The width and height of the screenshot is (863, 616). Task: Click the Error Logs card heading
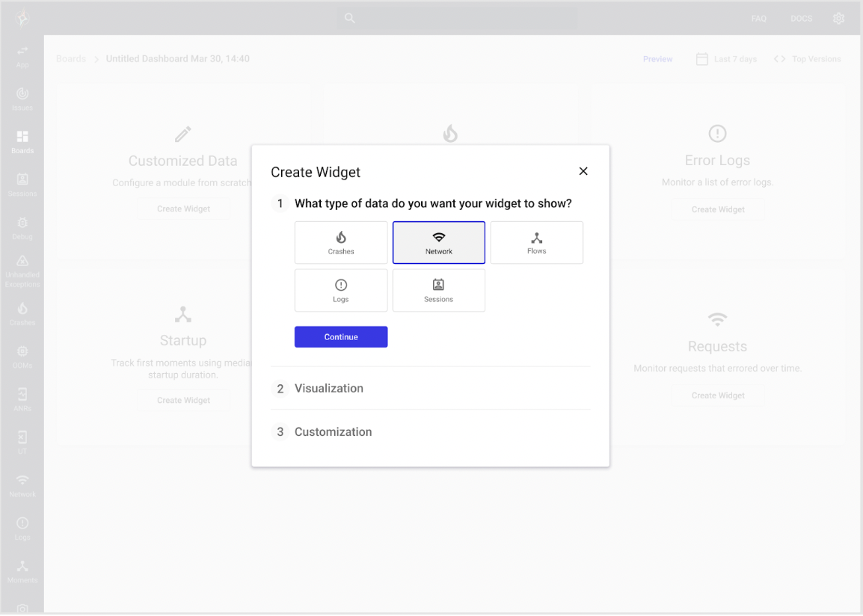coord(717,160)
